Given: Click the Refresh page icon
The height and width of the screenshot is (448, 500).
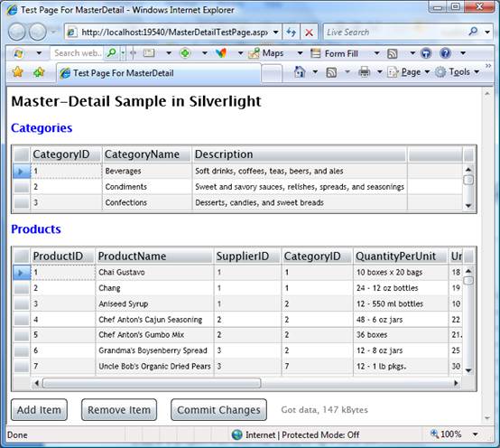Looking at the screenshot, I should (x=291, y=33).
